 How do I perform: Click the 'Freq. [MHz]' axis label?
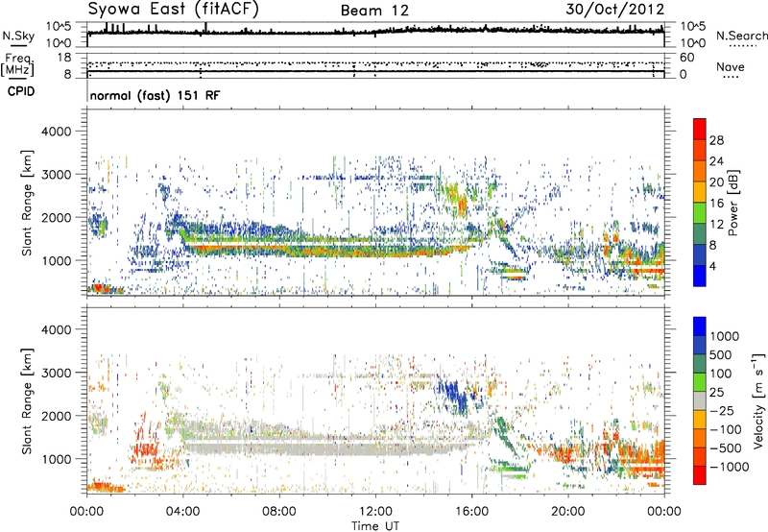pos(17,65)
